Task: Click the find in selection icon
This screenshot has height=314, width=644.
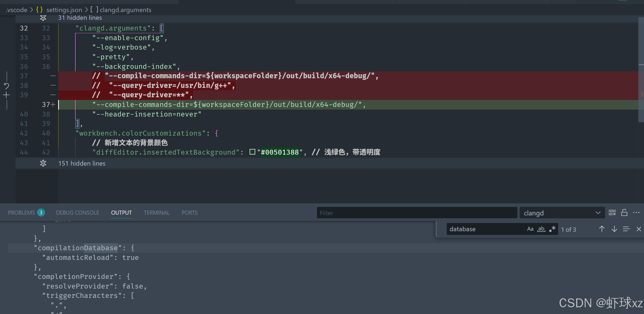Action: point(626,229)
